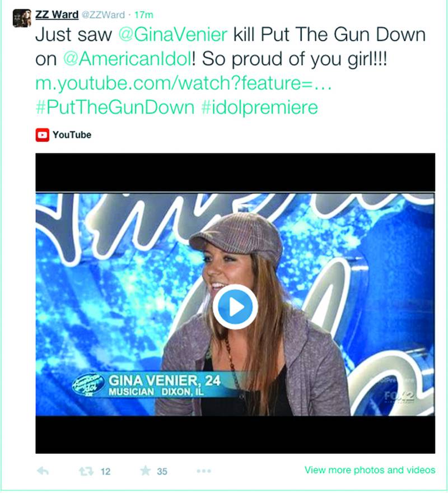Open the 17m tweet timestamp
Viewport: 448px width, 493px height.
tap(144, 15)
